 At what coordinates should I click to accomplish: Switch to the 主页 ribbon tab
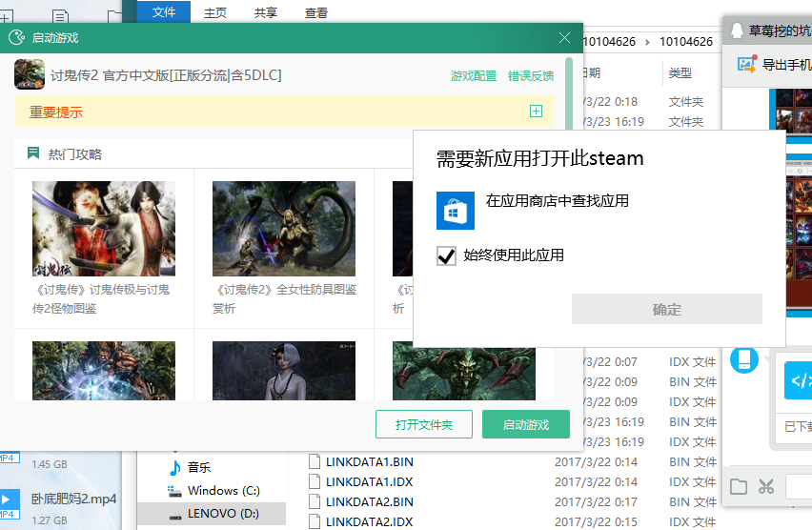[214, 13]
